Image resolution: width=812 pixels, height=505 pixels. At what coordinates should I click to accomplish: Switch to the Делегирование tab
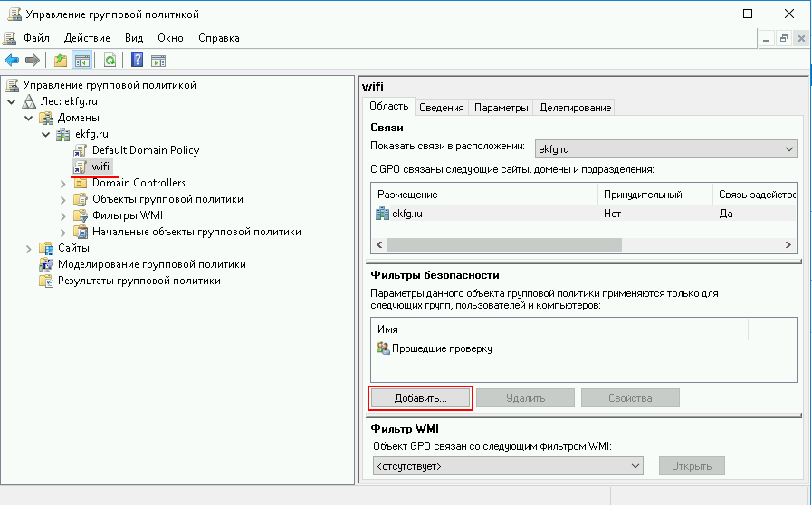tap(575, 107)
